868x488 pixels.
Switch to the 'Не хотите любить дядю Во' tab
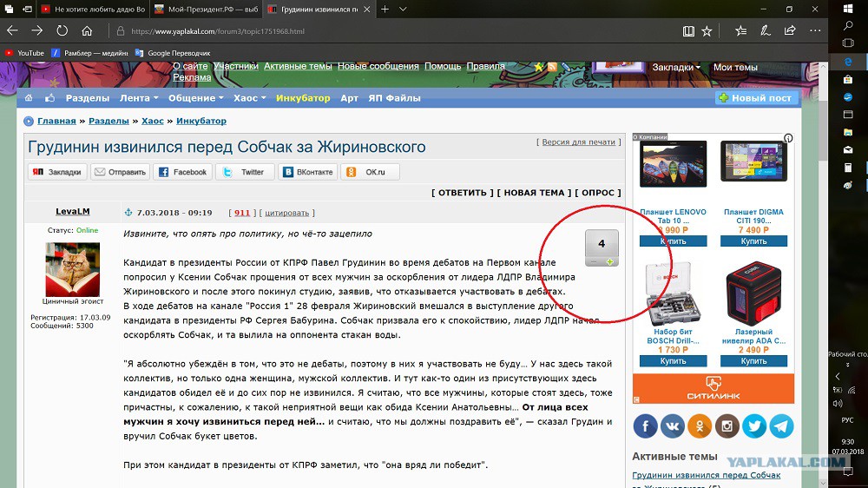click(93, 9)
